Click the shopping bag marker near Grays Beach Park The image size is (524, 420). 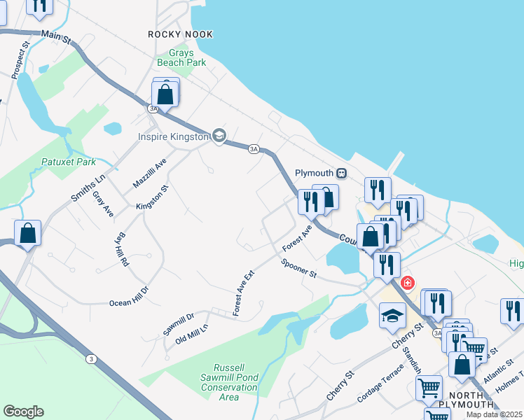pyautogui.click(x=165, y=96)
